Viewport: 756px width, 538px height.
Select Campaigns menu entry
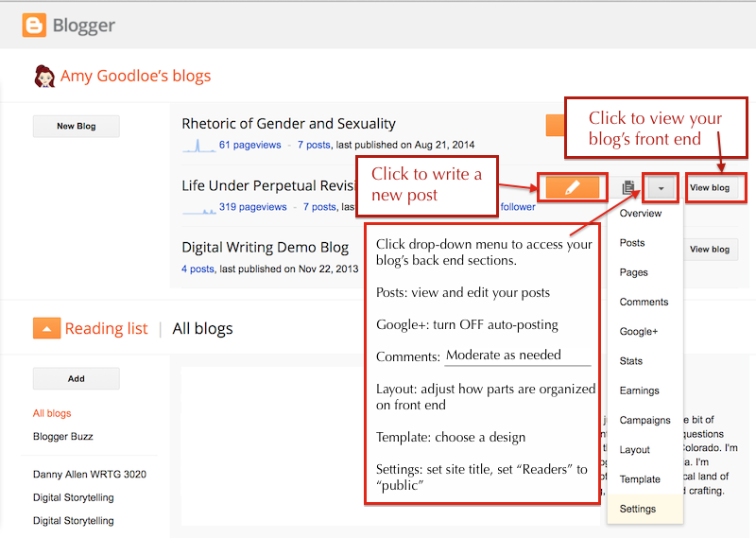point(644,420)
